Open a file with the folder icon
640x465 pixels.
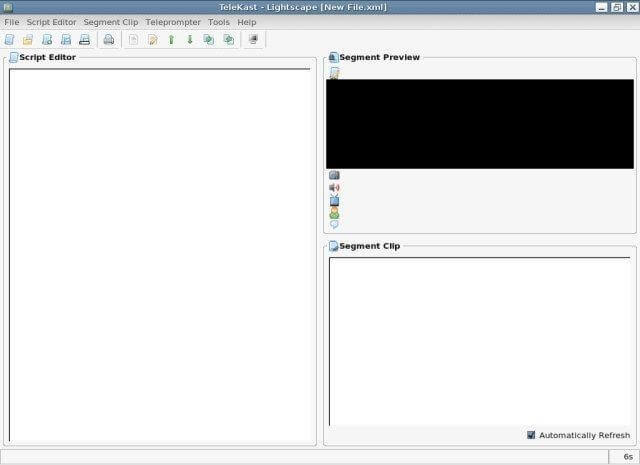coord(28,40)
